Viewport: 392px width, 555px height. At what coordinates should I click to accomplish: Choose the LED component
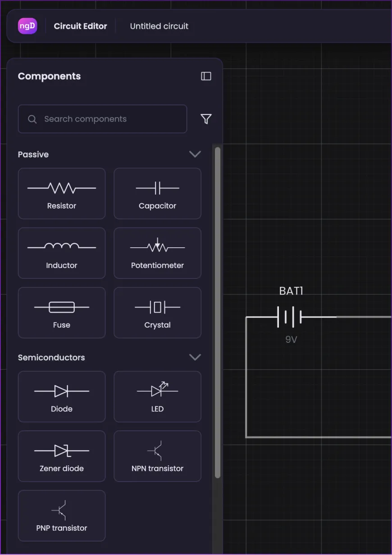click(x=157, y=397)
